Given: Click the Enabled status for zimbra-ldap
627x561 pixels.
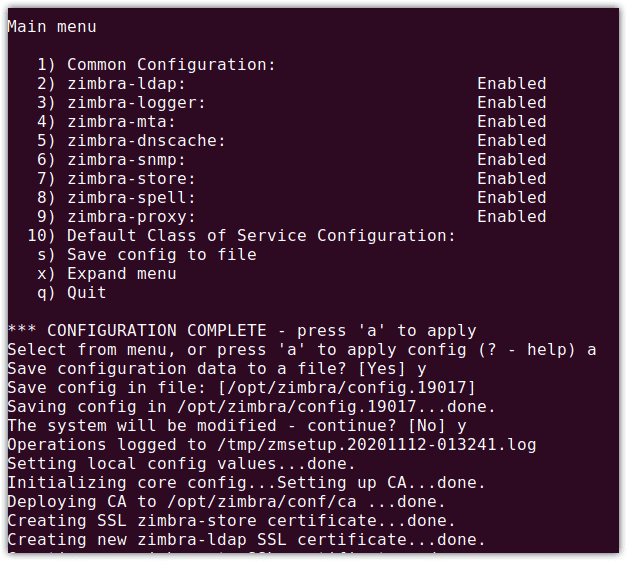Looking at the screenshot, I should 511,84.
